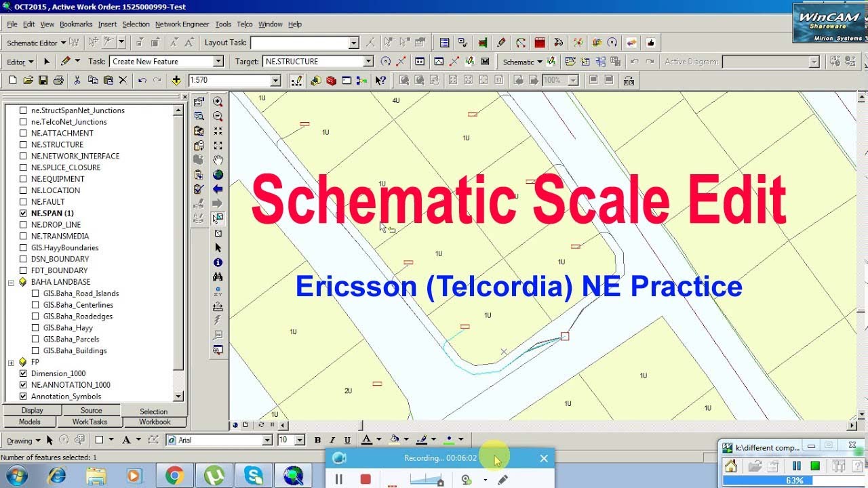Click the Display tab button

tap(32, 410)
